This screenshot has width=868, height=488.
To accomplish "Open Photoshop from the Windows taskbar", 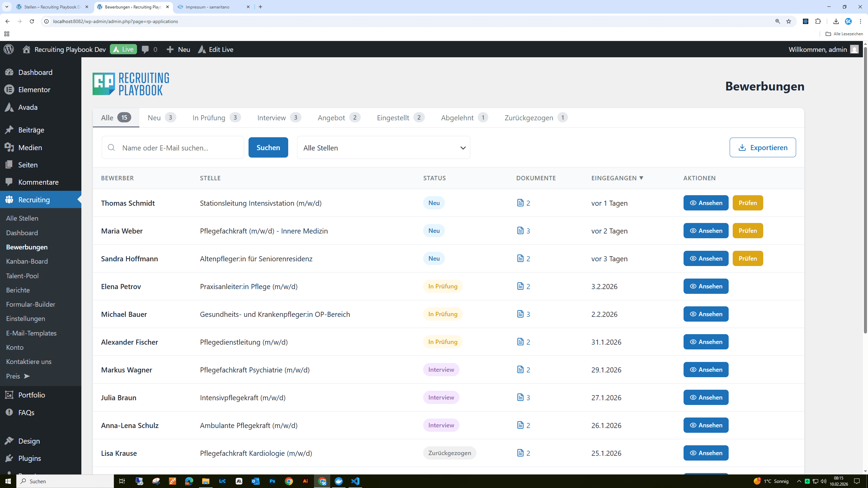I will (272, 481).
